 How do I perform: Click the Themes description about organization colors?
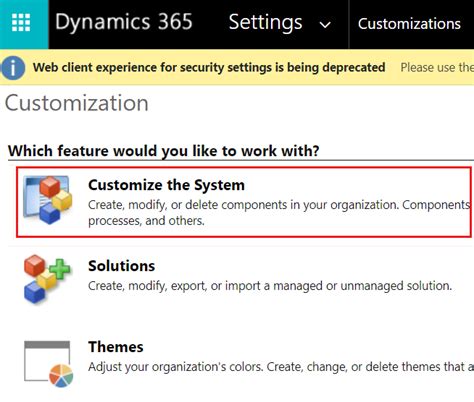click(x=281, y=367)
